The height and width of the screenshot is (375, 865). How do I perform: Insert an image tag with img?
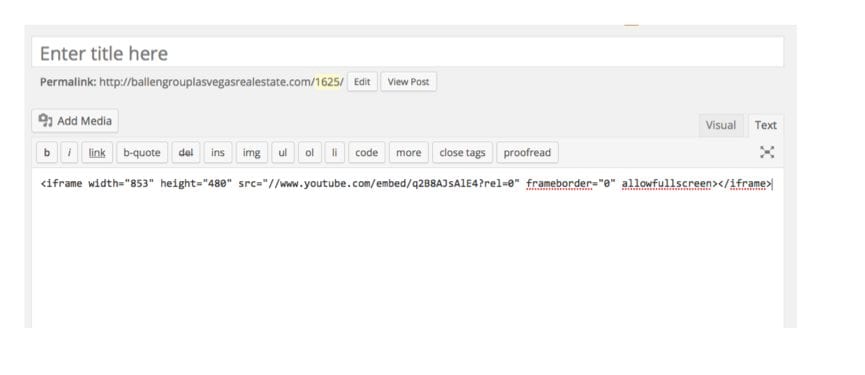252,153
